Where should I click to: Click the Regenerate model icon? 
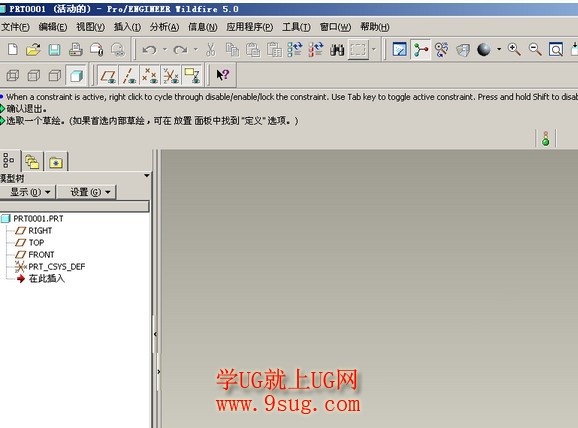[x=295, y=49]
